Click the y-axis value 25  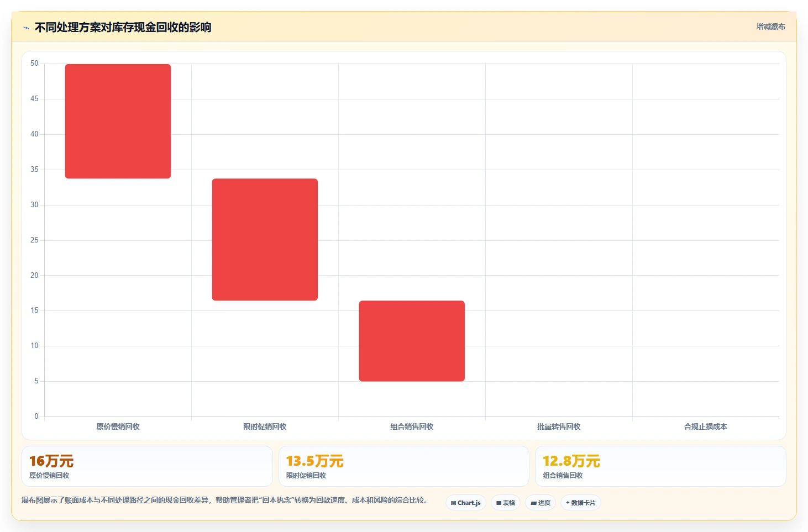click(34, 240)
